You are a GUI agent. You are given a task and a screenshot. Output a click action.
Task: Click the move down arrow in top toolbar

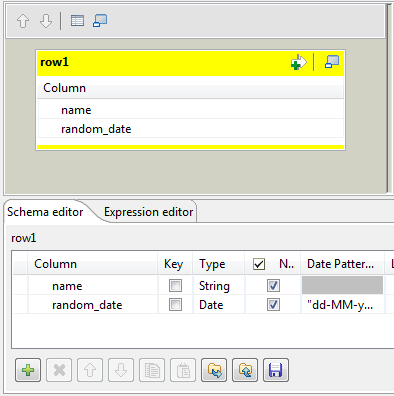point(46,21)
